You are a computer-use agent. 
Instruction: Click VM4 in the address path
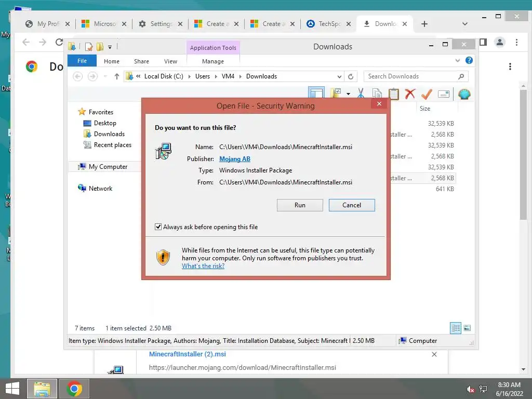pyautogui.click(x=228, y=76)
